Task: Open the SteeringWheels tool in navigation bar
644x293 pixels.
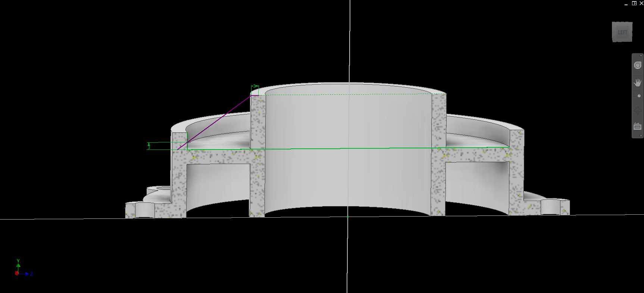Action: point(638,66)
